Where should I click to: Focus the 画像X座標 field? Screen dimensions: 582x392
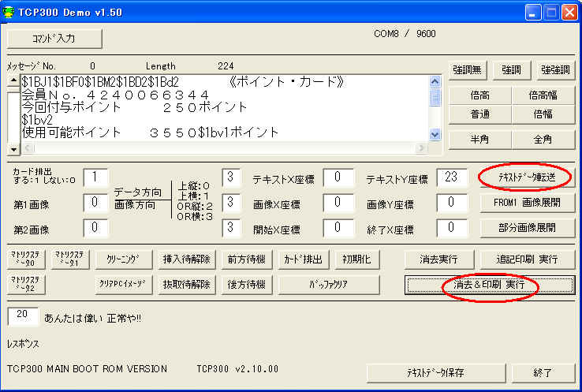[338, 203]
